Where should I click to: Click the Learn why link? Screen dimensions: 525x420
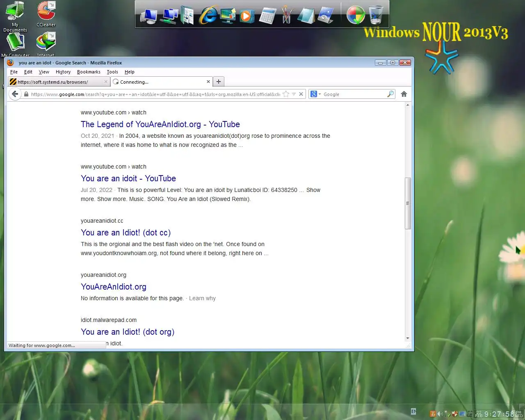[202, 298]
